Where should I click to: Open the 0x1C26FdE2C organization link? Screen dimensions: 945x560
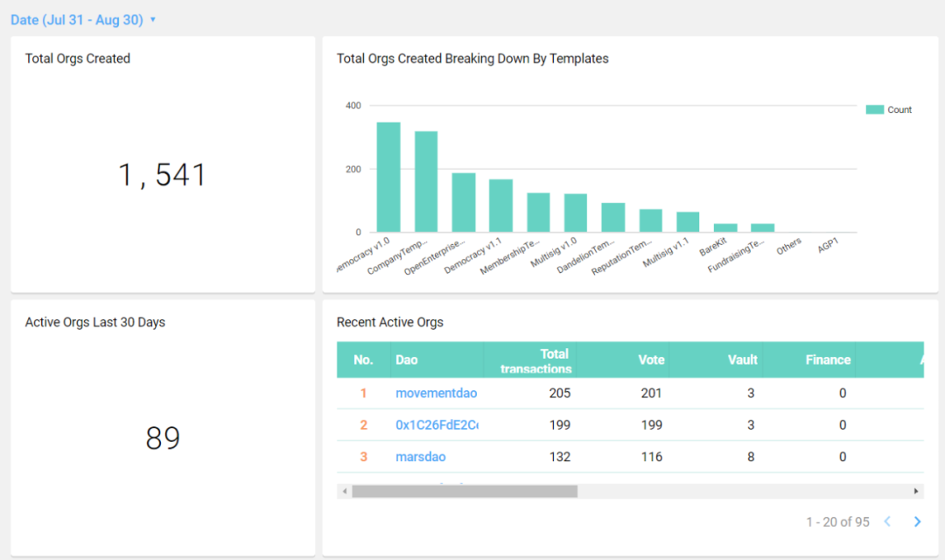[x=437, y=425]
